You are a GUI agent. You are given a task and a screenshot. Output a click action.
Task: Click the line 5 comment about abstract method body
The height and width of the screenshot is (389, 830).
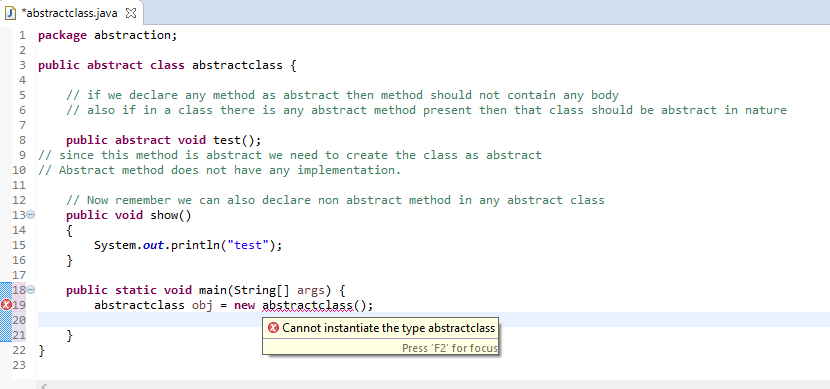342,95
